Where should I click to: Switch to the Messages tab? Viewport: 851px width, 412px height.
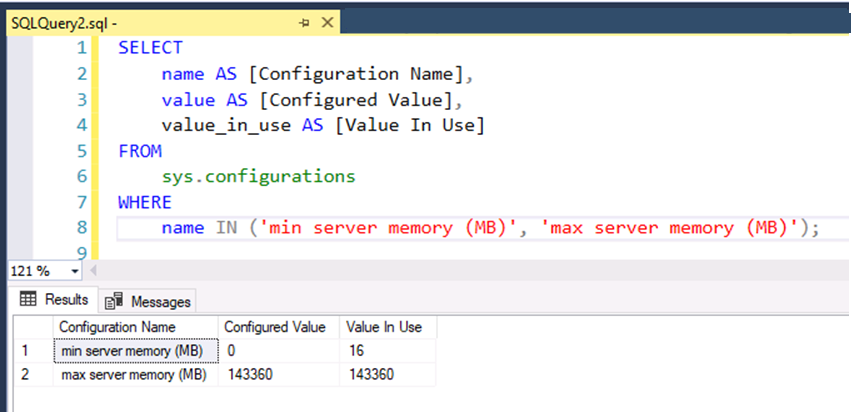point(148,301)
